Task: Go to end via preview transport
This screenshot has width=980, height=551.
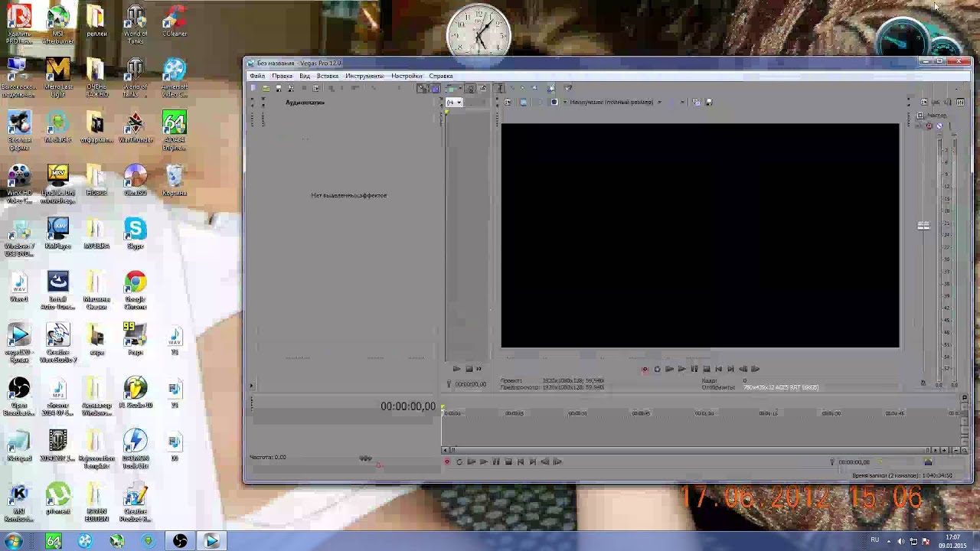Action: pyautogui.click(x=730, y=369)
